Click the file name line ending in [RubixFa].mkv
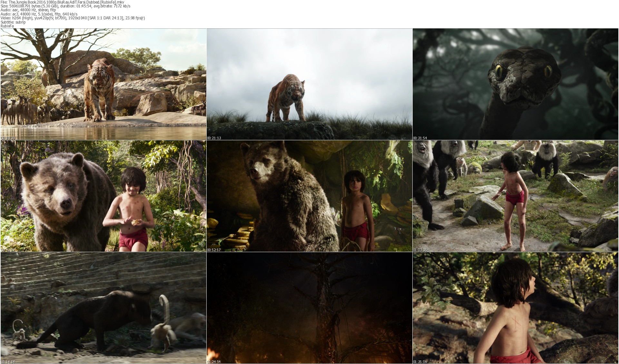The image size is (619, 364). pos(63,2)
